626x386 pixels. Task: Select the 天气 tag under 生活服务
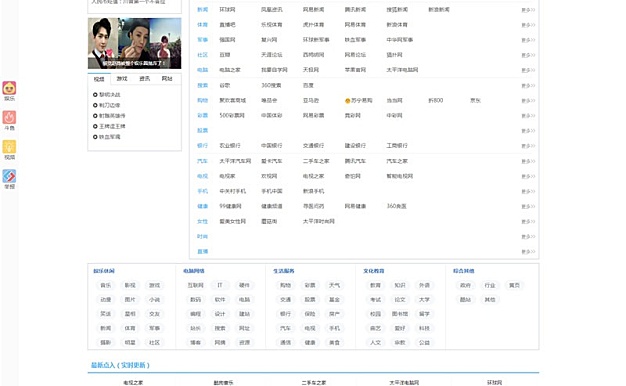click(x=334, y=285)
